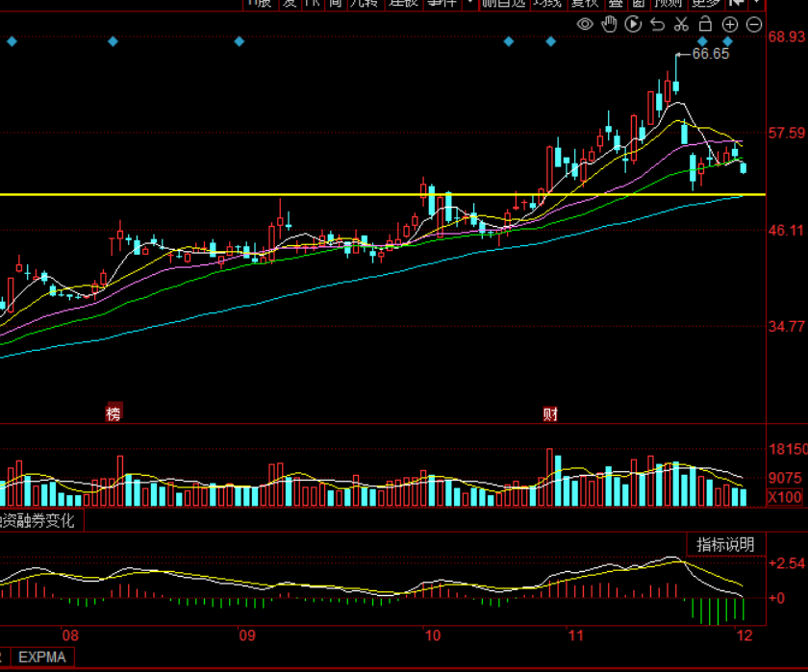The height and width of the screenshot is (672, 808).
Task: Click the 榜 event marker on chart
Action: (x=114, y=413)
